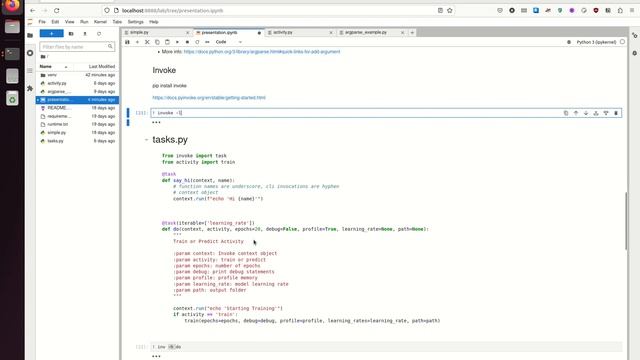
Task: Sort files by Name column header
Action: [x=53, y=66]
